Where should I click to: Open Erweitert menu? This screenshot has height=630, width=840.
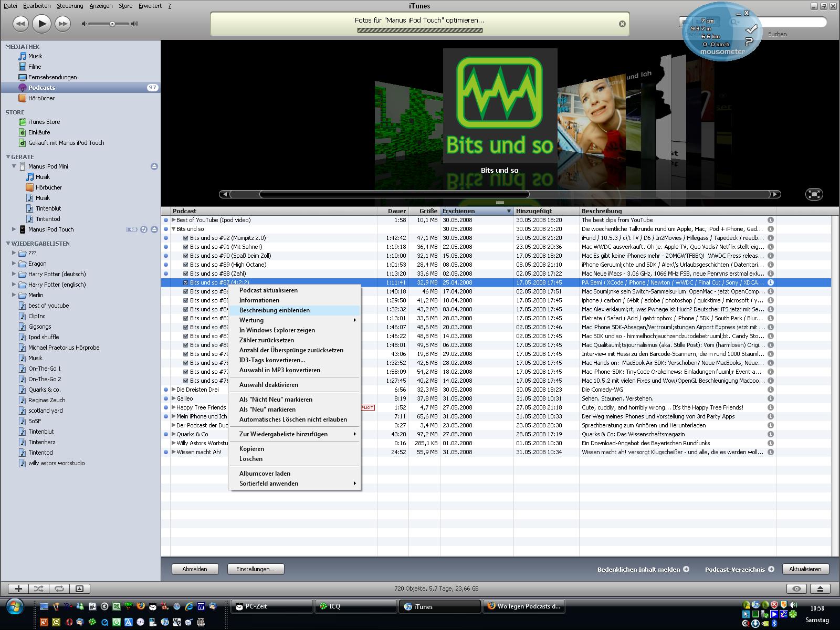pyautogui.click(x=150, y=6)
